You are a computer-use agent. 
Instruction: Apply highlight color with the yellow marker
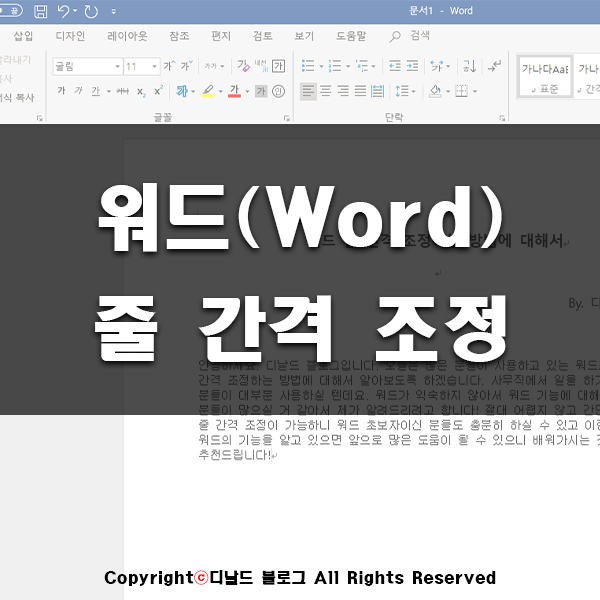207,91
